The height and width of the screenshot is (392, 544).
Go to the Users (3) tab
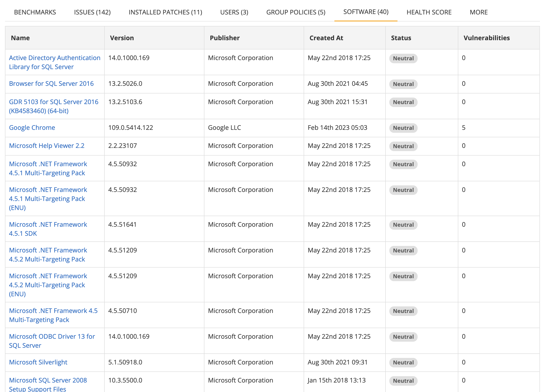click(x=234, y=12)
